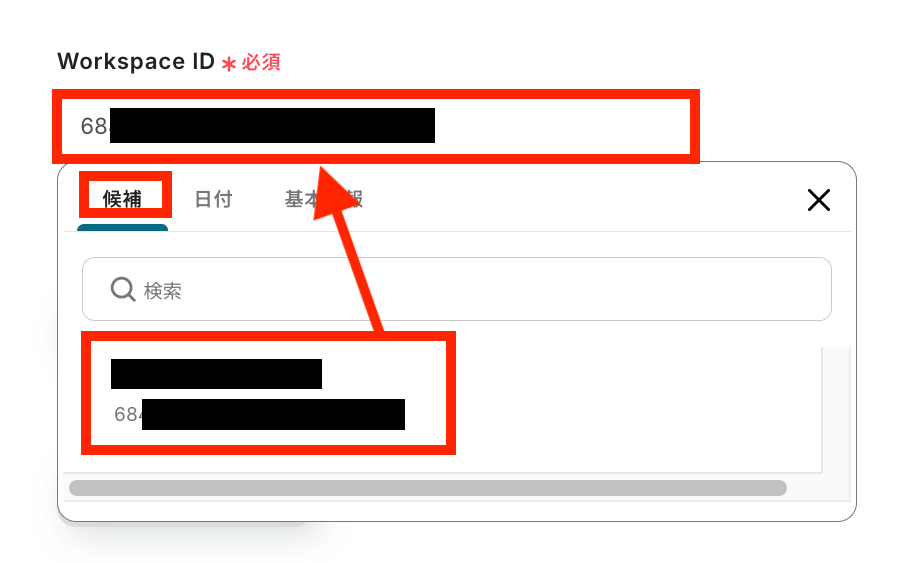
Task: Click the red asterisk beside Workspace ID
Action: [x=229, y=64]
